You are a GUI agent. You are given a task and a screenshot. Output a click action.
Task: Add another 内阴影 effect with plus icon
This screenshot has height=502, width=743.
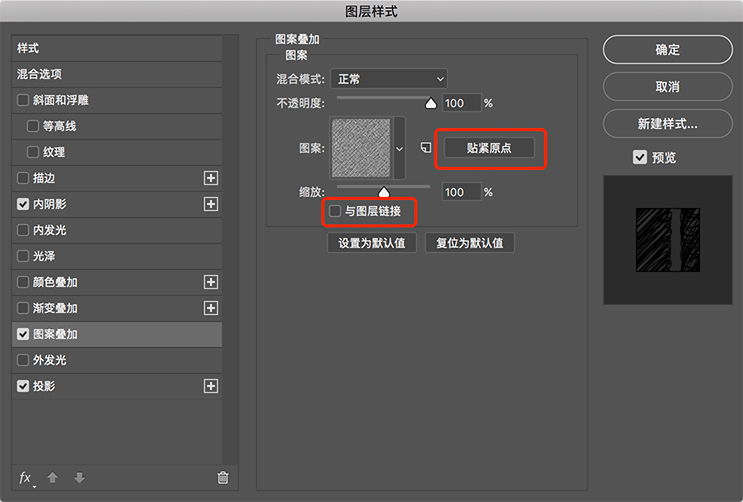(211, 204)
